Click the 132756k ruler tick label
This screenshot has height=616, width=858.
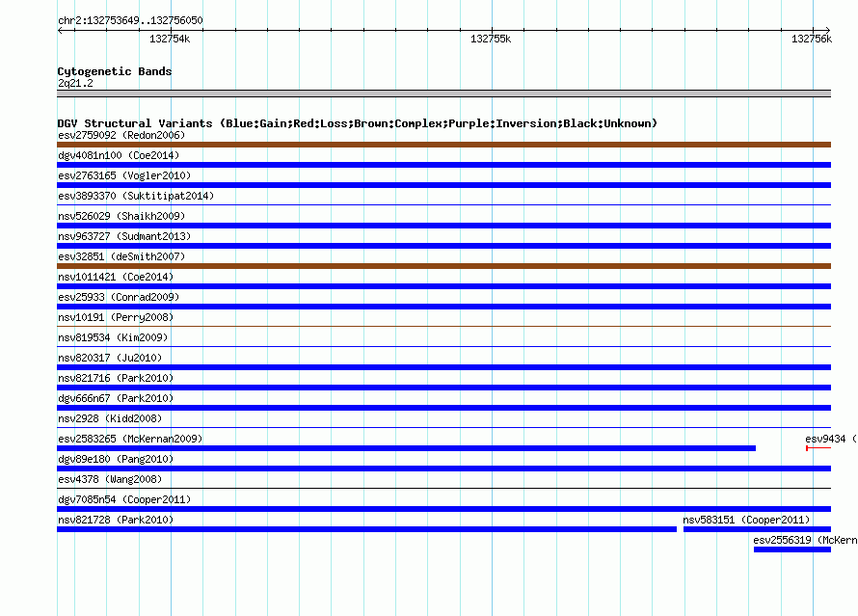pyautogui.click(x=812, y=39)
